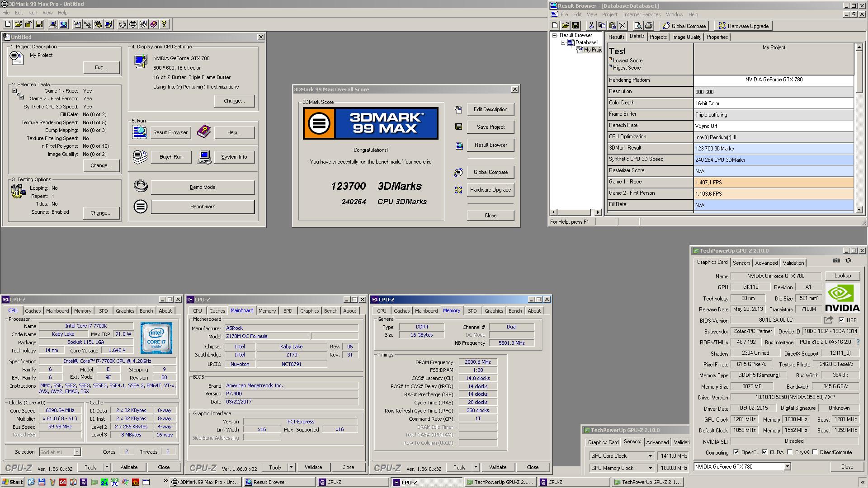The image size is (868, 488).
Task: Click the Batch Run button
Action: (171, 157)
